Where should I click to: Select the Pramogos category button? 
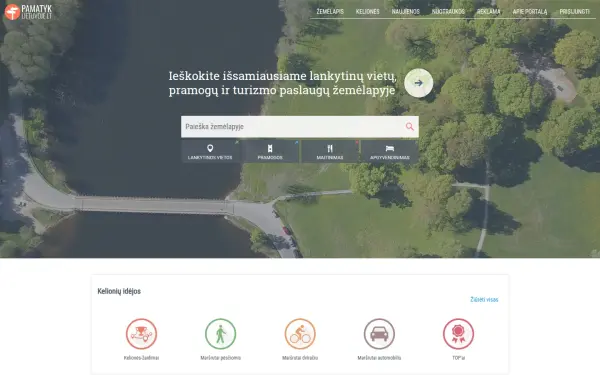coord(270,151)
